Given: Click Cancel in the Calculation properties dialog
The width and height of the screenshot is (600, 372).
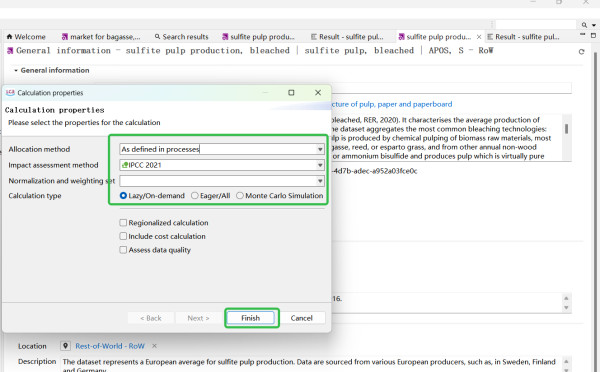Looking at the screenshot, I should pos(301,318).
